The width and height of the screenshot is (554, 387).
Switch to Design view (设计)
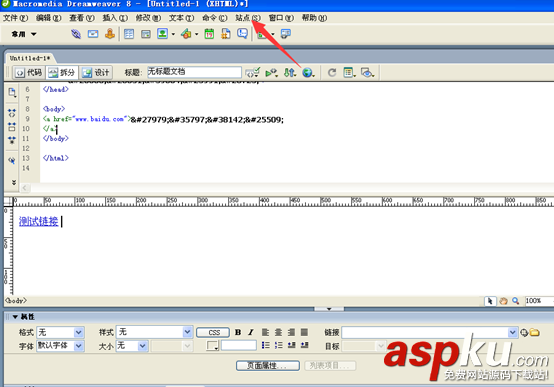[96, 72]
